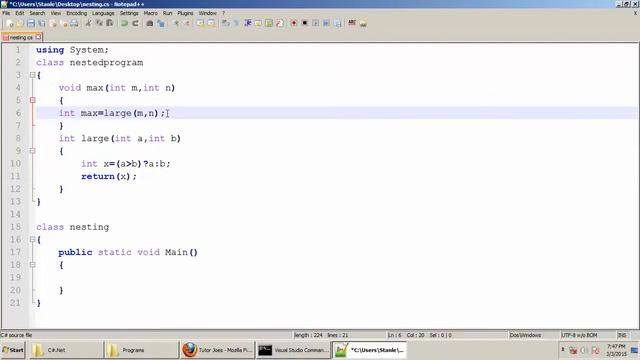Open user defined language icon
This screenshot has width=640, height=360.
[x=258, y=23]
